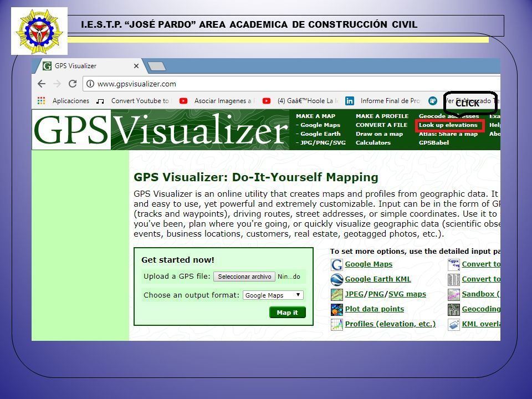Click the gpx Convert to icon
Image resolution: width=532 pixels, height=399 pixels.
[454, 265]
